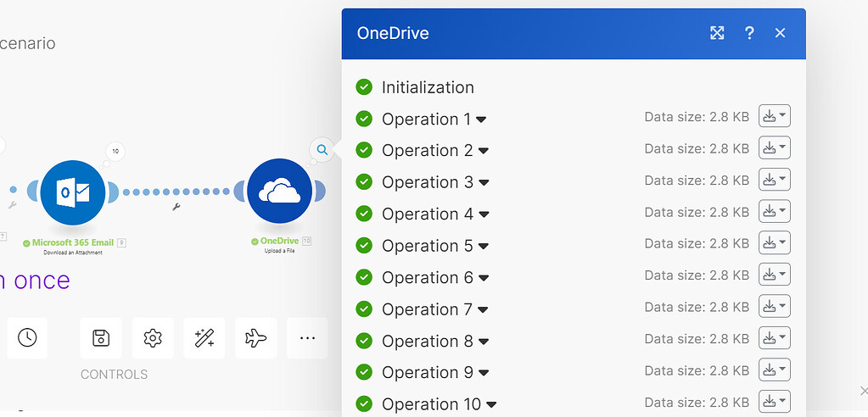Expand the OneDrive panel to fullscreen
Screen dimensions: 868x417
click(717, 33)
